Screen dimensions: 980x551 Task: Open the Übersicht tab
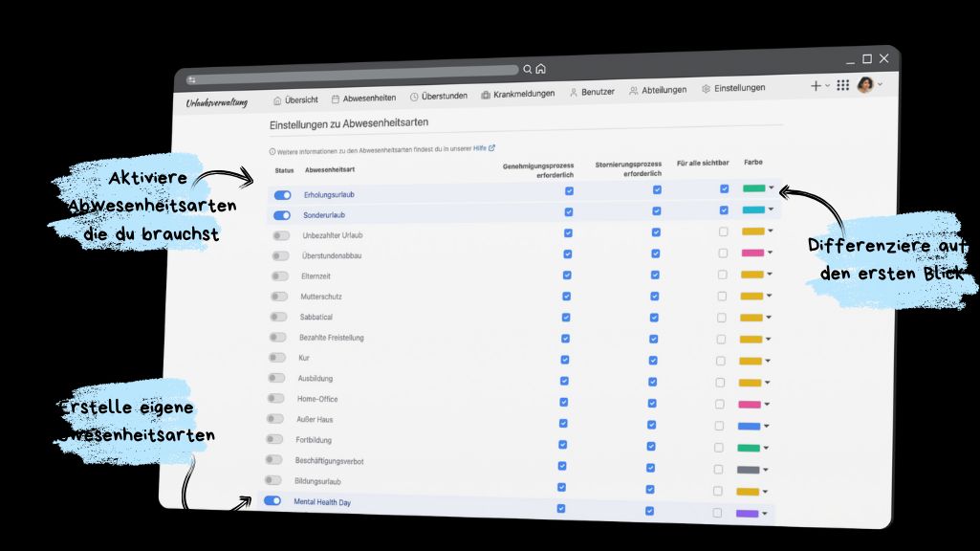coord(295,100)
